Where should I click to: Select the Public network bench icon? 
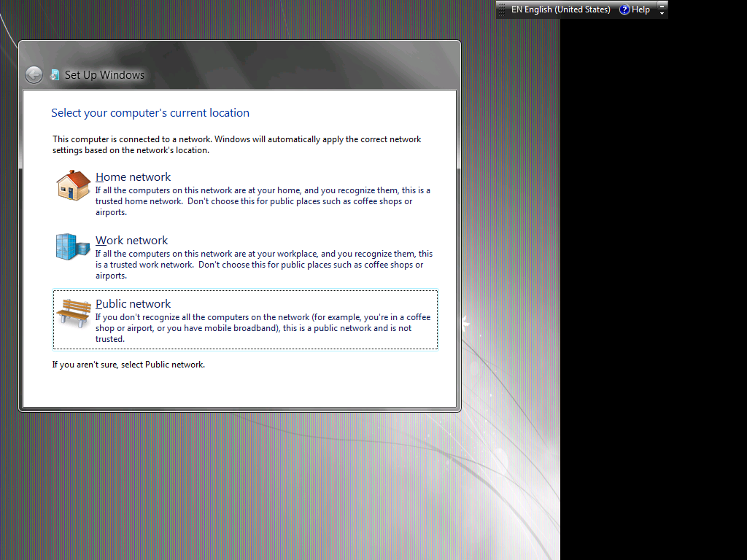pyautogui.click(x=74, y=313)
